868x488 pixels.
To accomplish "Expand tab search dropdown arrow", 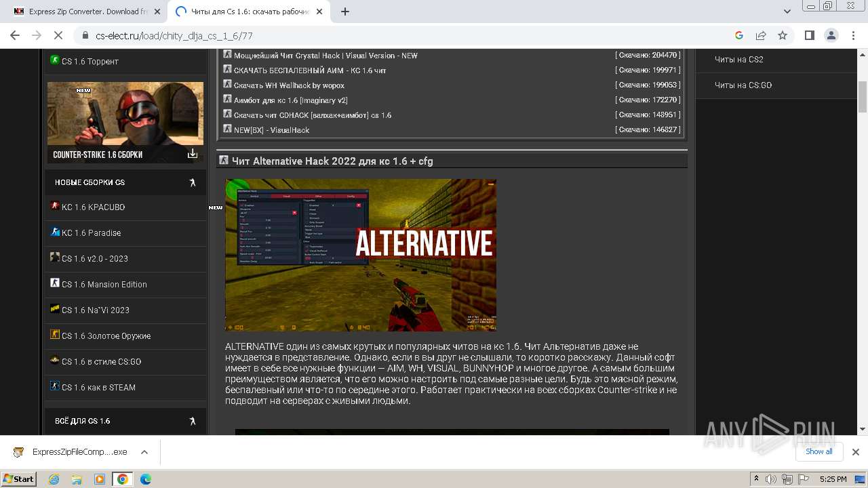I will [x=787, y=12].
